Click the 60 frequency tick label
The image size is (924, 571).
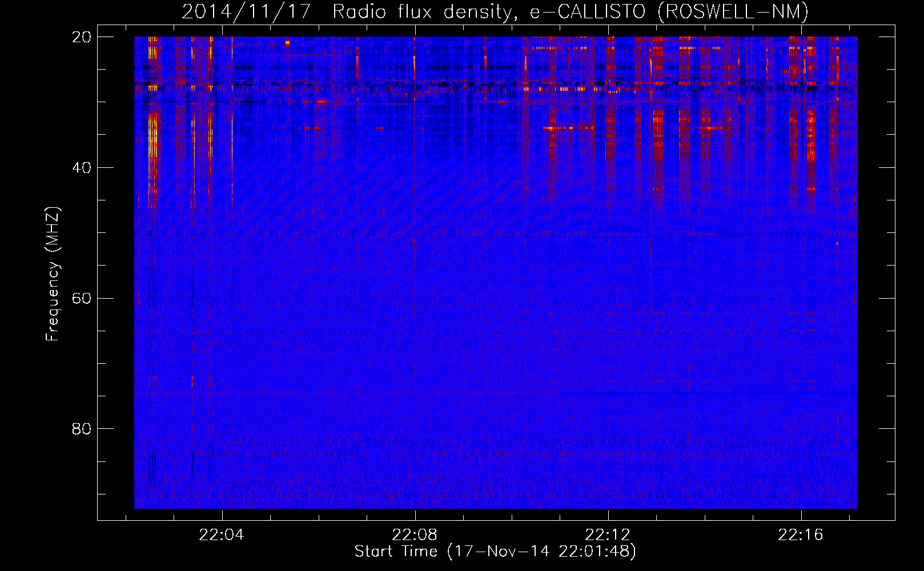coord(82,298)
